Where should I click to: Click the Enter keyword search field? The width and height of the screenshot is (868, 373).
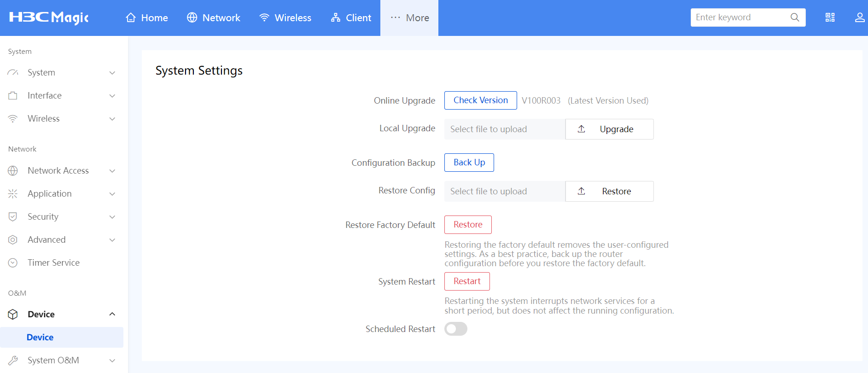click(x=739, y=17)
